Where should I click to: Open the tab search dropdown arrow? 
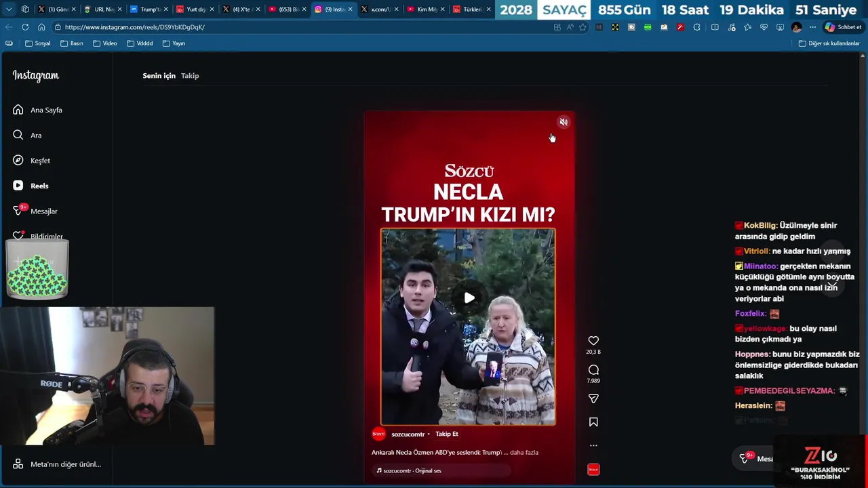coord(9,9)
